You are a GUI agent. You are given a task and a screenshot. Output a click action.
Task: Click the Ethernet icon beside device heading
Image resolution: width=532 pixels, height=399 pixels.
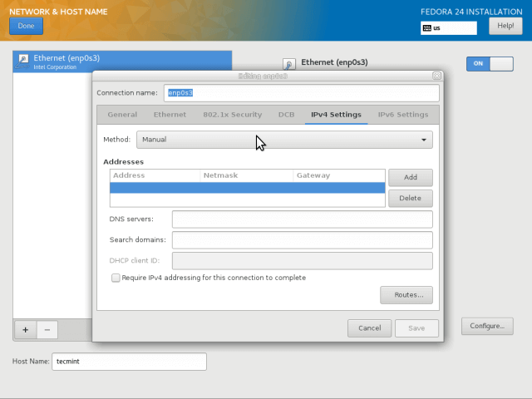tap(289, 64)
